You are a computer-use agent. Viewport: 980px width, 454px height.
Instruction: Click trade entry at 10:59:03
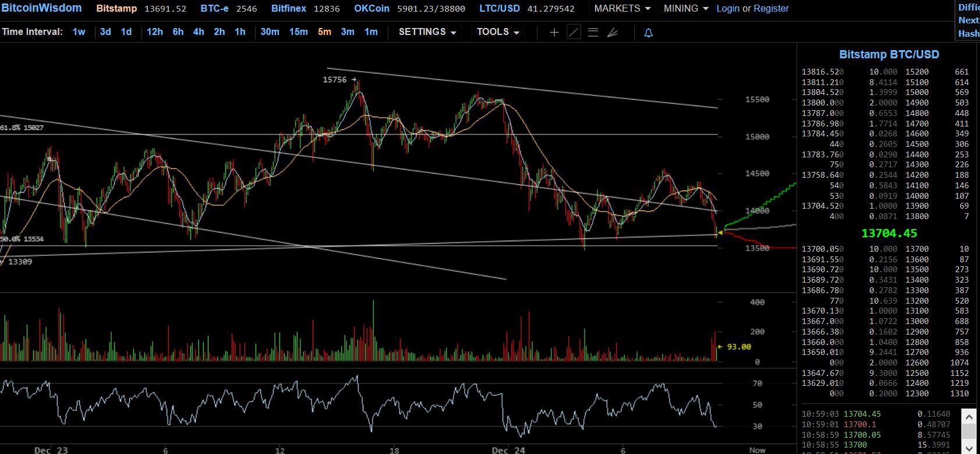click(876, 414)
